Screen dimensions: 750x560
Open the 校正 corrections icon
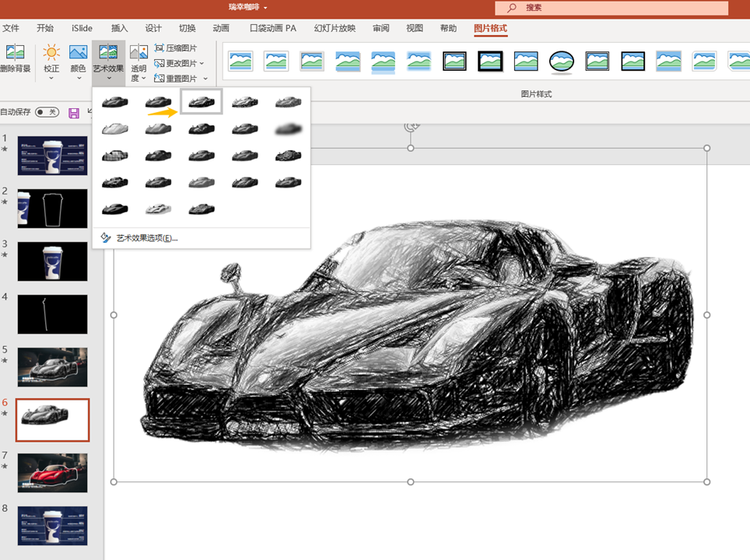click(x=51, y=52)
